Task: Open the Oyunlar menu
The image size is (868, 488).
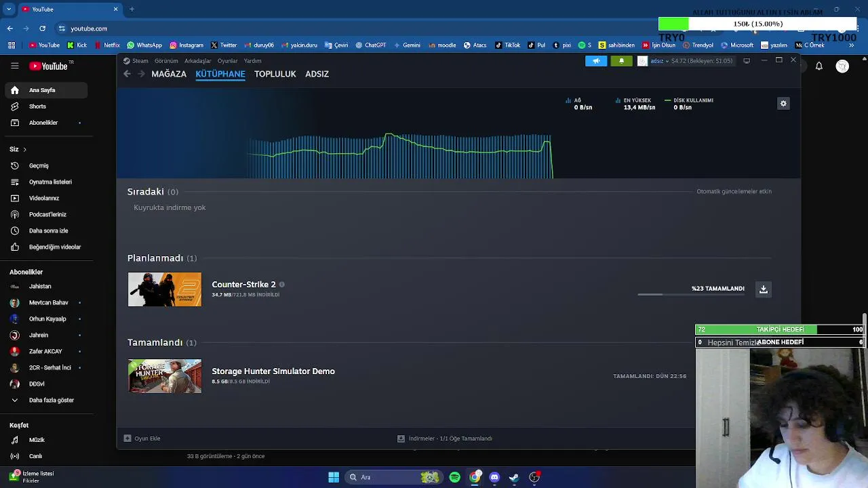Action: 228,61
